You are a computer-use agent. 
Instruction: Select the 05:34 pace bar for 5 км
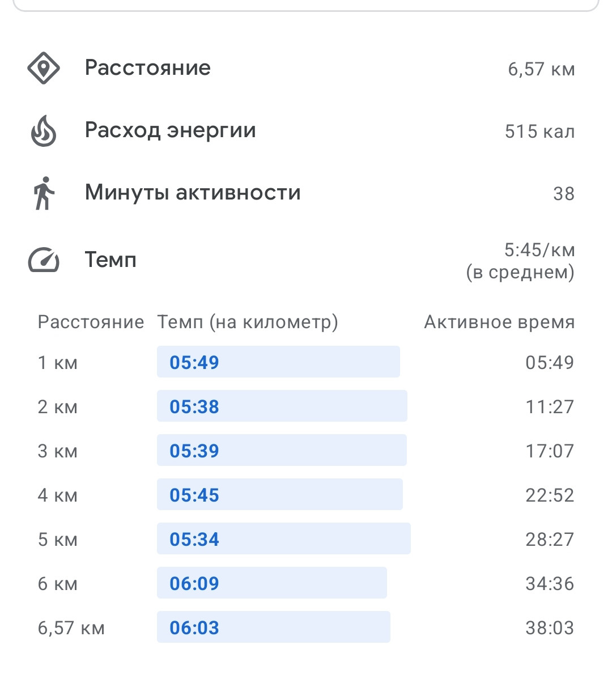tap(284, 538)
